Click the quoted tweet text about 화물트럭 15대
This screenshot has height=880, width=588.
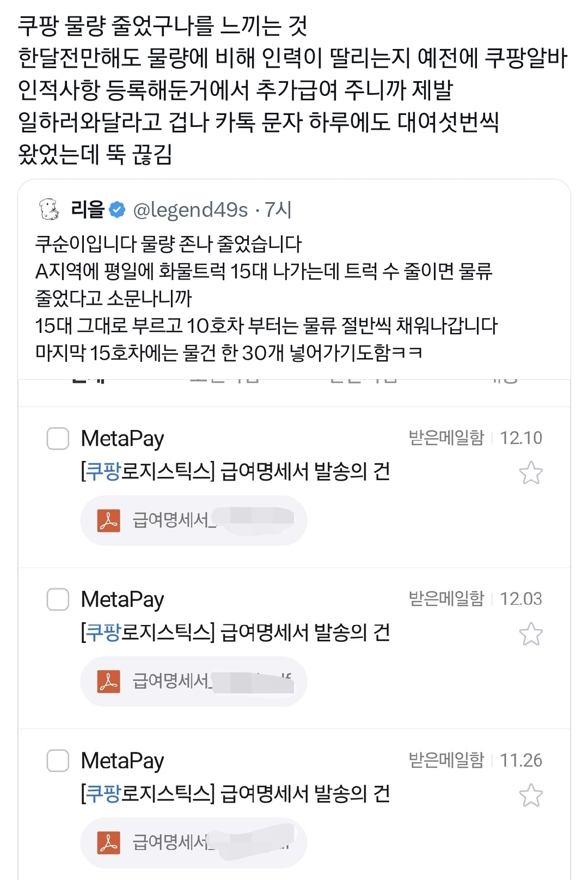click(264, 271)
